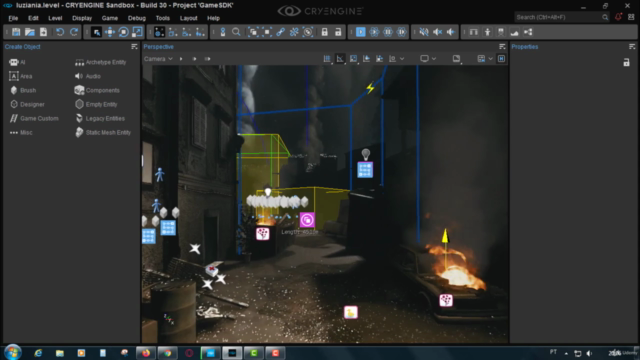
Task: Enable physics simulation play button
Action: (x=374, y=32)
